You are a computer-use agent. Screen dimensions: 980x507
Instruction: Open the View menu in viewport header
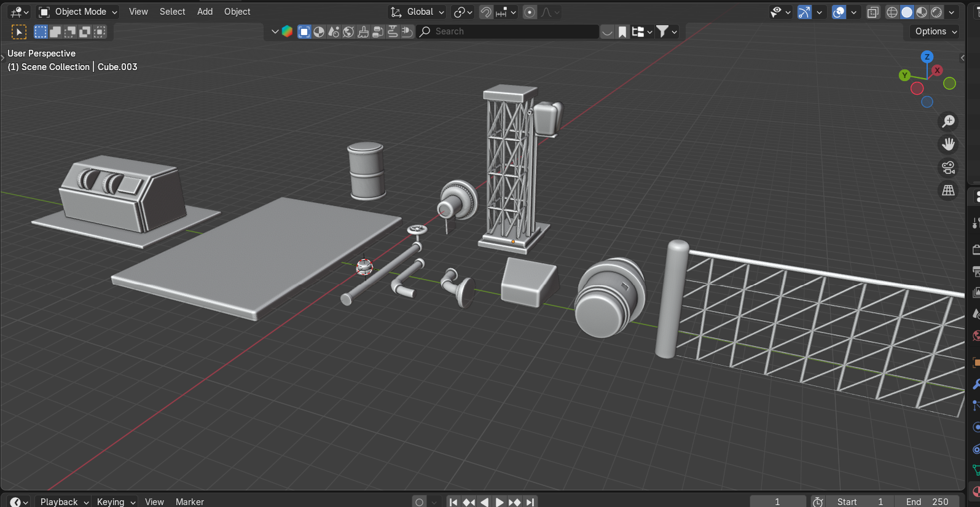pos(138,12)
